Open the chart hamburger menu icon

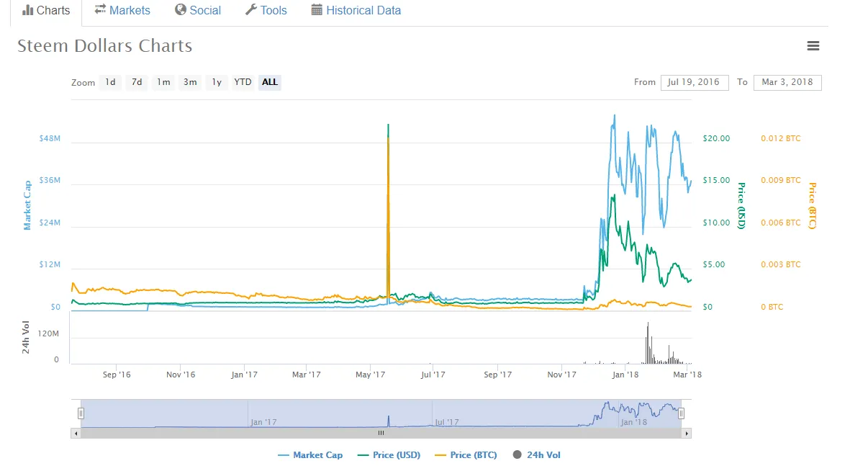813,46
